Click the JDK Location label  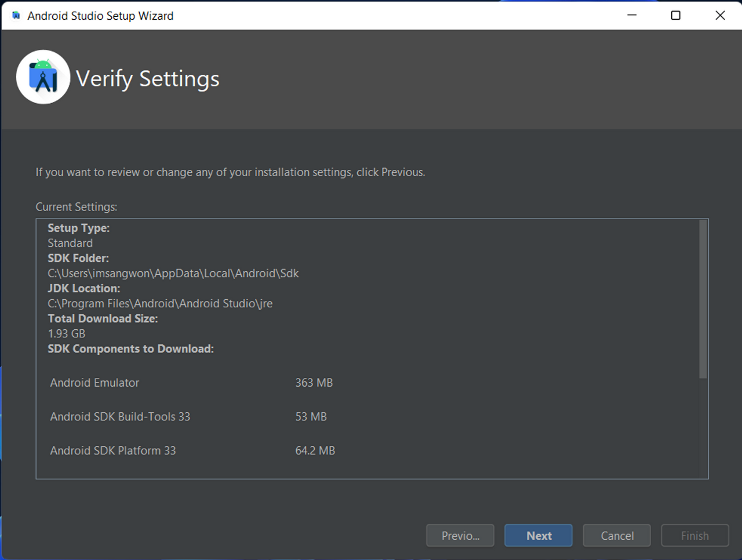(x=84, y=288)
